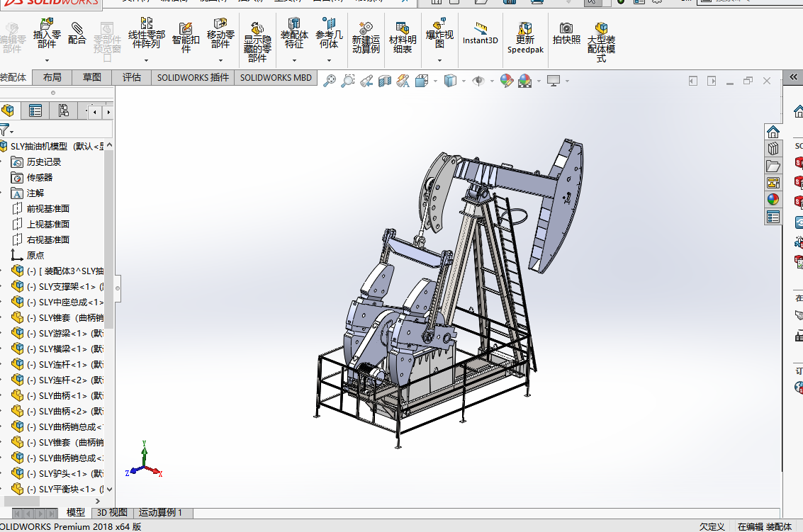
Task: Open Insert Components dropdown arrow
Action: click(47, 60)
